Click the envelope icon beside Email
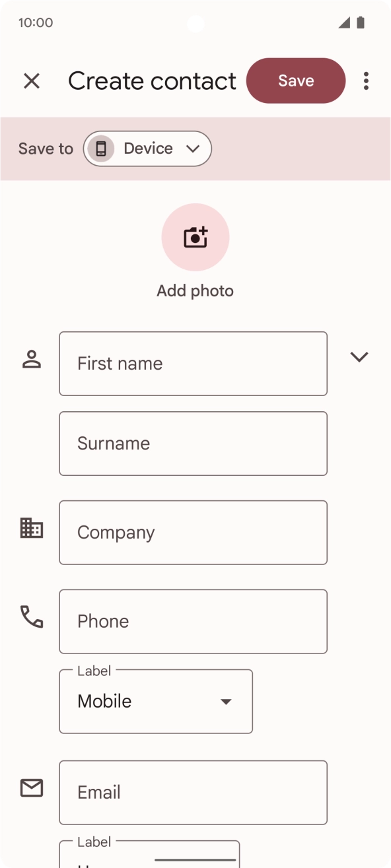The image size is (391, 868). tap(31, 787)
